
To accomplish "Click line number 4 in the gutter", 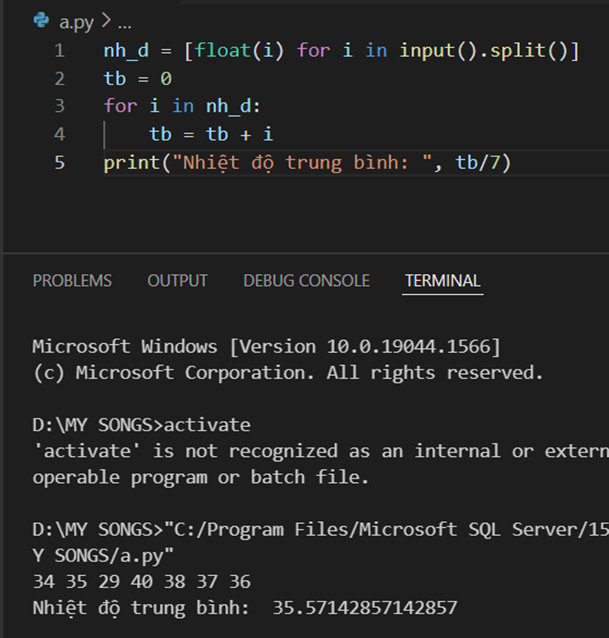I will (59, 134).
